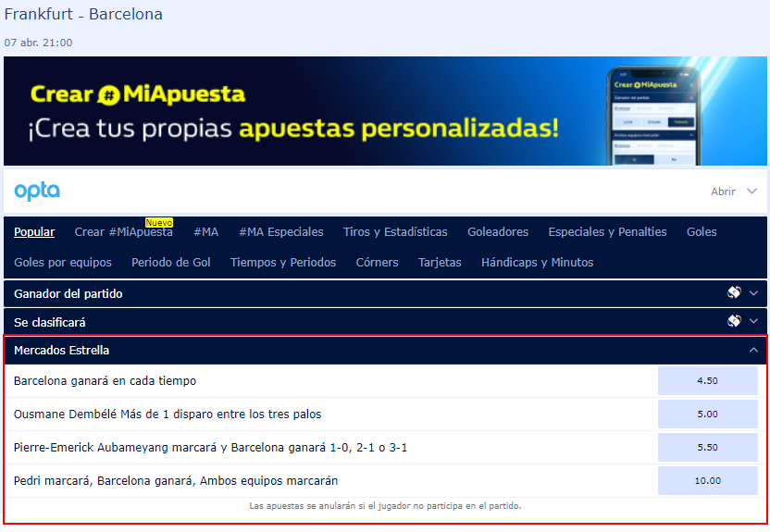Click 'Barcelona ganará en cada tiempo' text

(106, 381)
